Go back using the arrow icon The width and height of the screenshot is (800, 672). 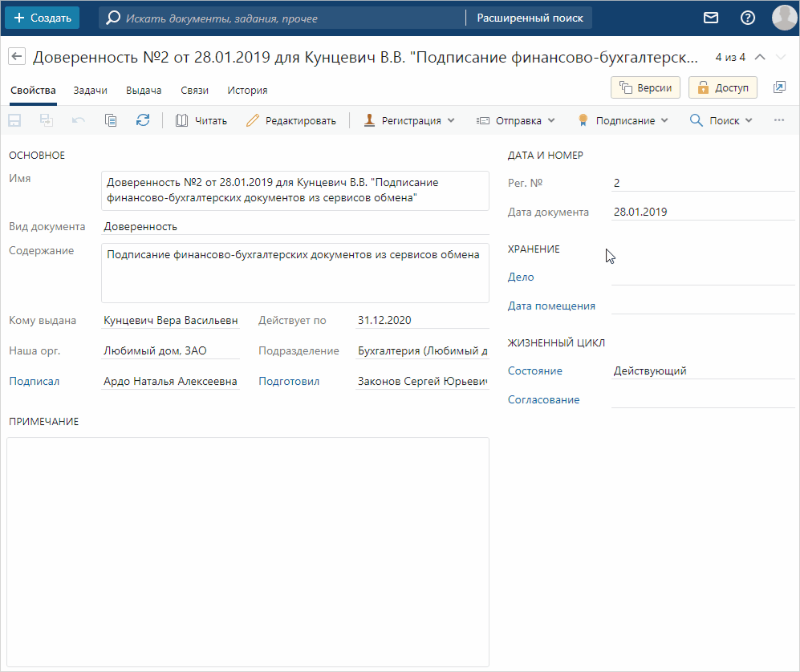[17, 57]
